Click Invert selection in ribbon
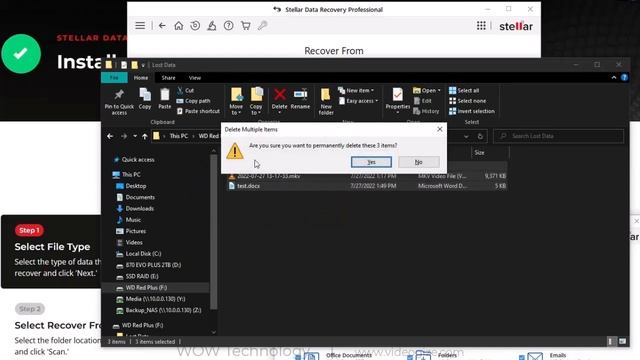 (x=472, y=111)
